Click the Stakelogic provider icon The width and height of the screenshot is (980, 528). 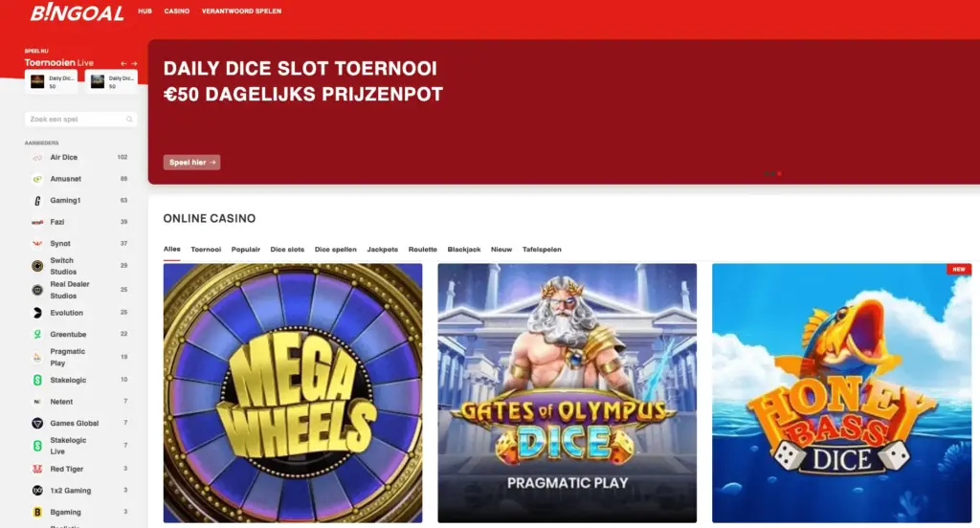click(37, 380)
